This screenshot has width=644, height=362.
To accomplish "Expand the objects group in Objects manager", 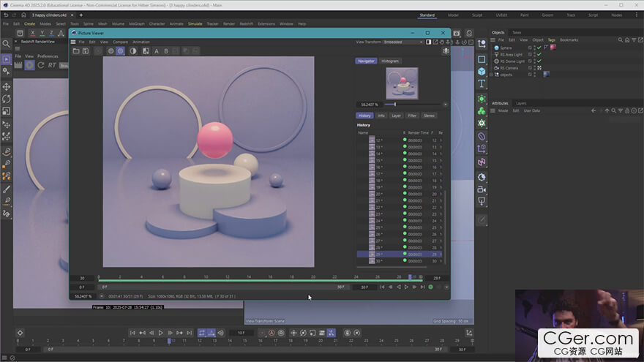I will pos(493,75).
